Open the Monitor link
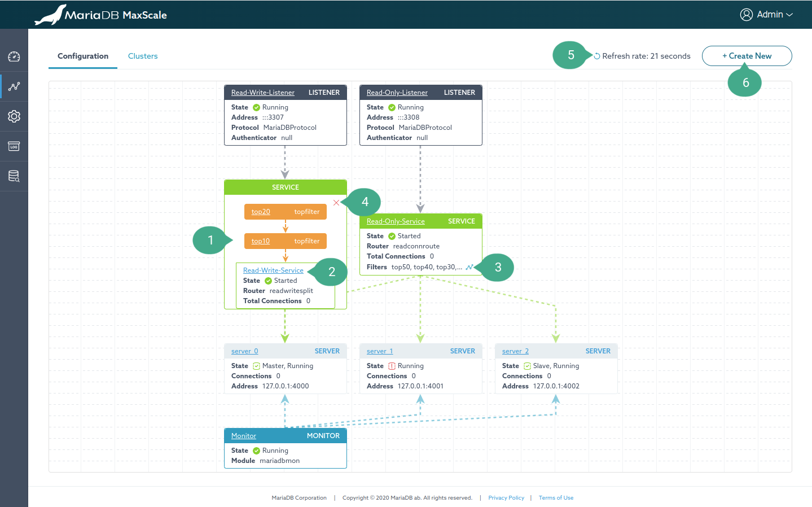 [243, 436]
